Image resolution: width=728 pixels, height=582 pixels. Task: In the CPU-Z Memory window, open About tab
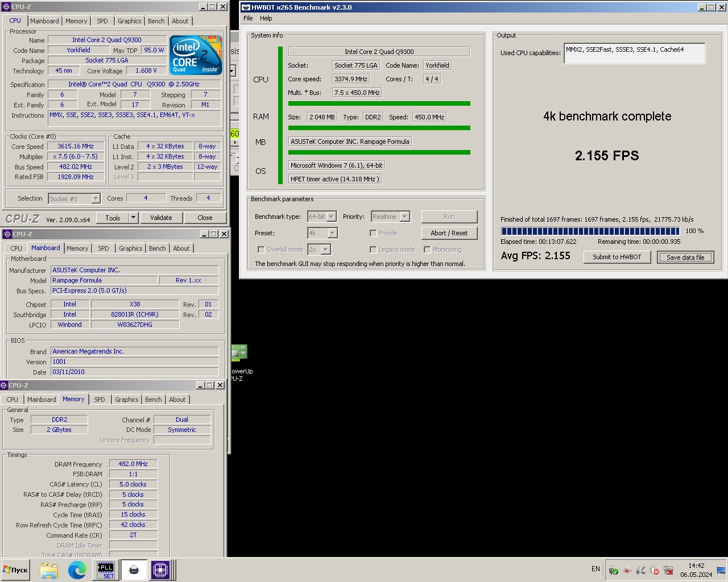click(x=177, y=400)
